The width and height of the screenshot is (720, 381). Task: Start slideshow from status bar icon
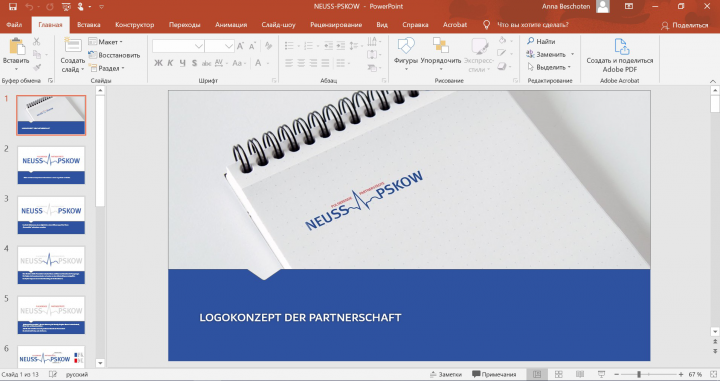coord(601,374)
